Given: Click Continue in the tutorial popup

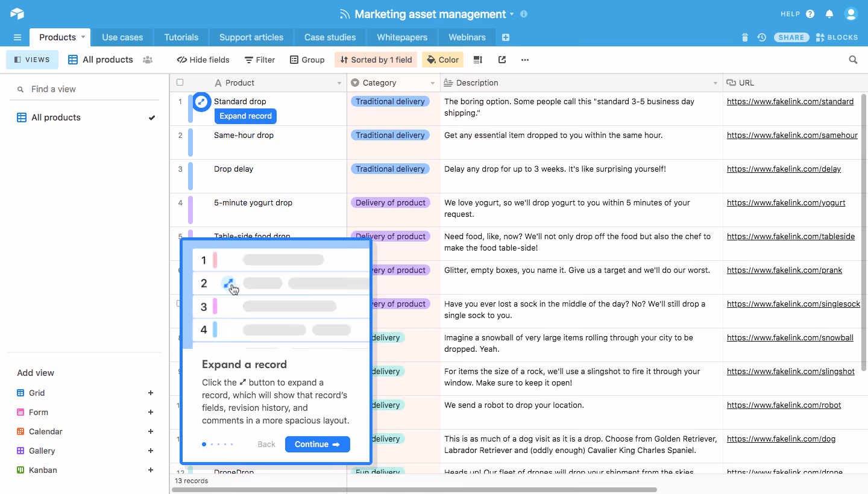Looking at the screenshot, I should click(x=318, y=444).
